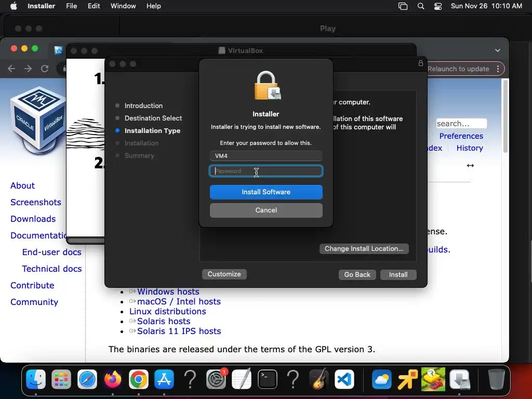The height and width of the screenshot is (399, 532).
Task: Open the About link in sidebar
Action: coord(22,185)
